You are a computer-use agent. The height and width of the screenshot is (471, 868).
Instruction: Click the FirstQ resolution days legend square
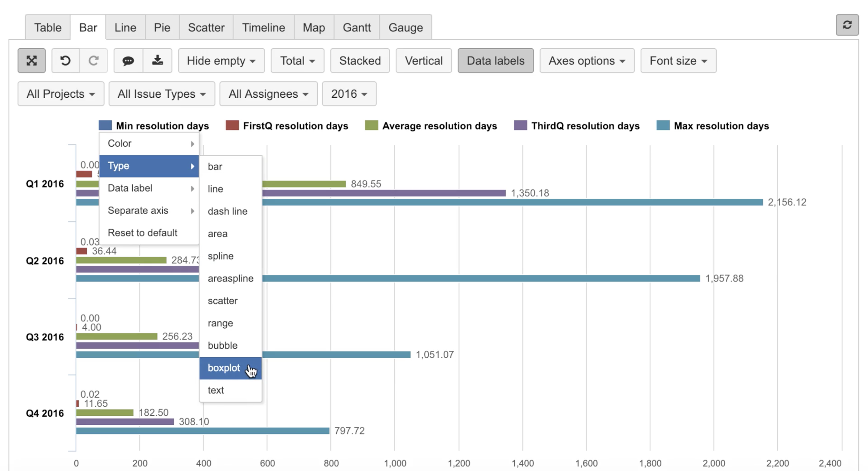tap(232, 125)
